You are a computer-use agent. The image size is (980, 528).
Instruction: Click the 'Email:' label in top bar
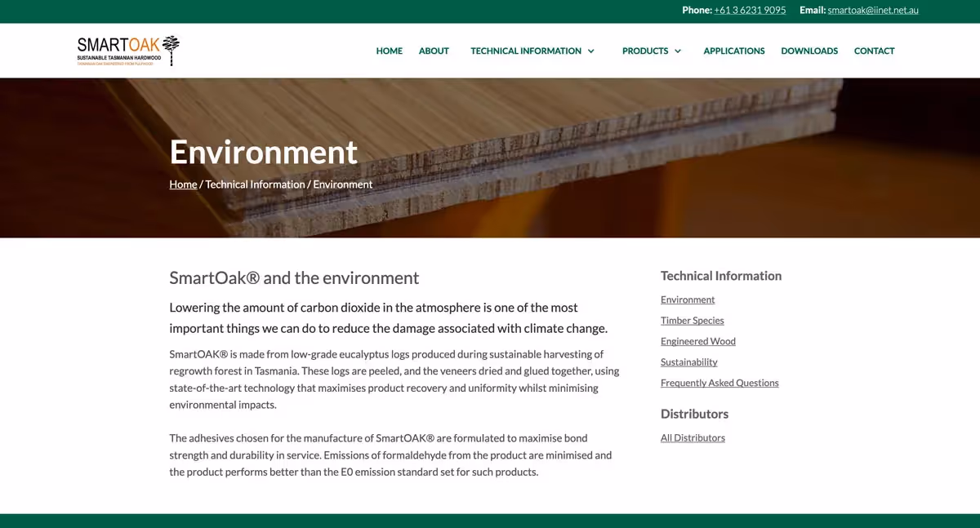pyautogui.click(x=813, y=10)
